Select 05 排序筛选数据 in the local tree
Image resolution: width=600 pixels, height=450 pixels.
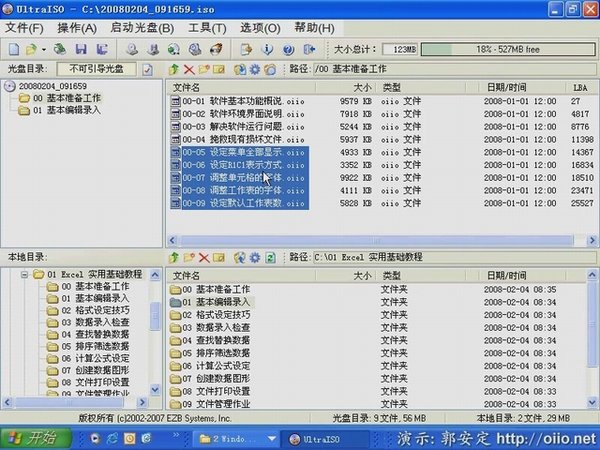(95, 346)
